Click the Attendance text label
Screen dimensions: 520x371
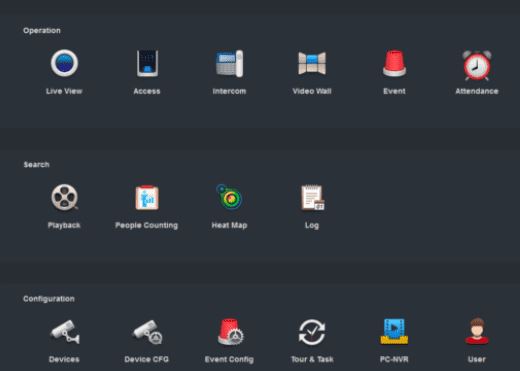point(477,91)
